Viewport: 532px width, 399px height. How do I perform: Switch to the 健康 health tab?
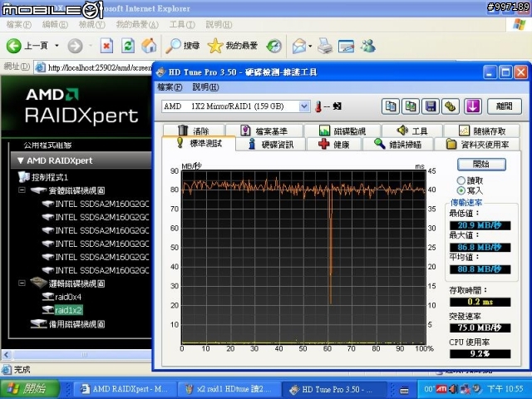(x=334, y=144)
